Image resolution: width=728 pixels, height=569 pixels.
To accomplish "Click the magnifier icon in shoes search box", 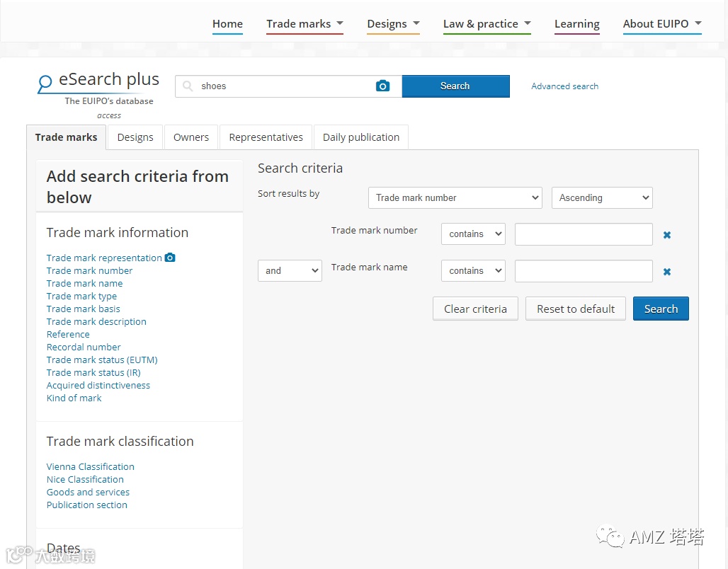I will [188, 86].
